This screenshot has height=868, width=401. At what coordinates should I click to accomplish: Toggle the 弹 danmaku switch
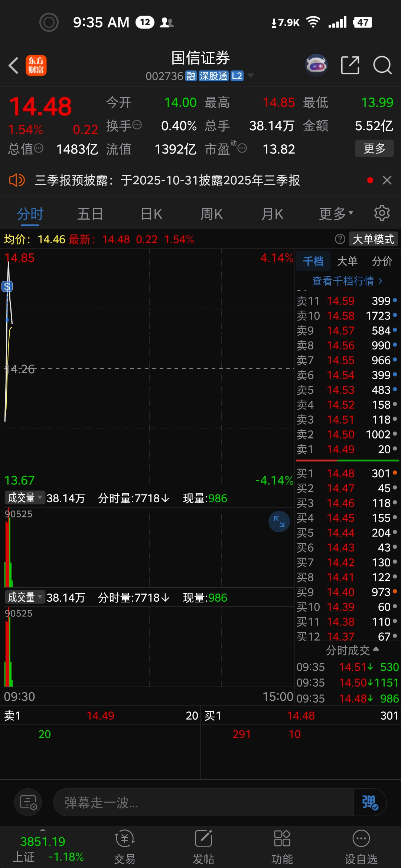pyautogui.click(x=370, y=802)
